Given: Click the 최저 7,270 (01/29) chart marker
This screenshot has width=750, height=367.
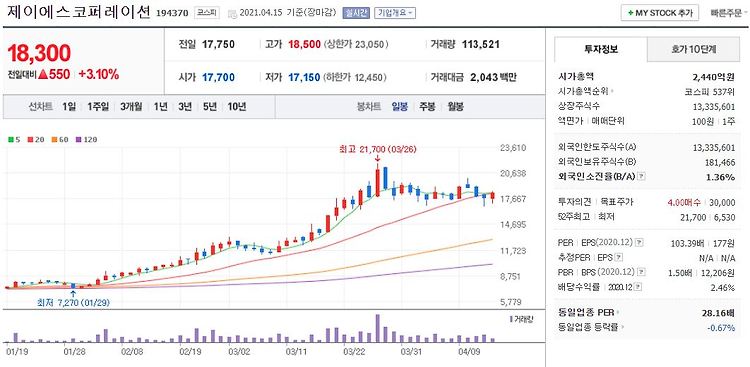Looking at the screenshot, I should tap(73, 303).
